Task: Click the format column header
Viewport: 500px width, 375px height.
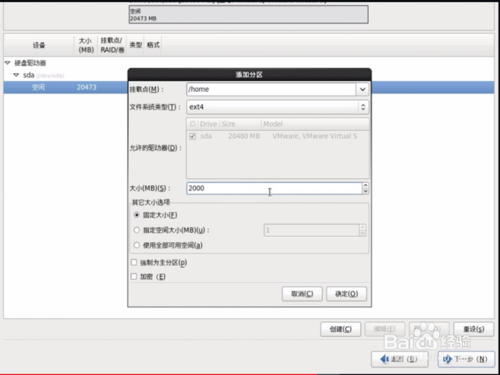Action: pos(153,45)
